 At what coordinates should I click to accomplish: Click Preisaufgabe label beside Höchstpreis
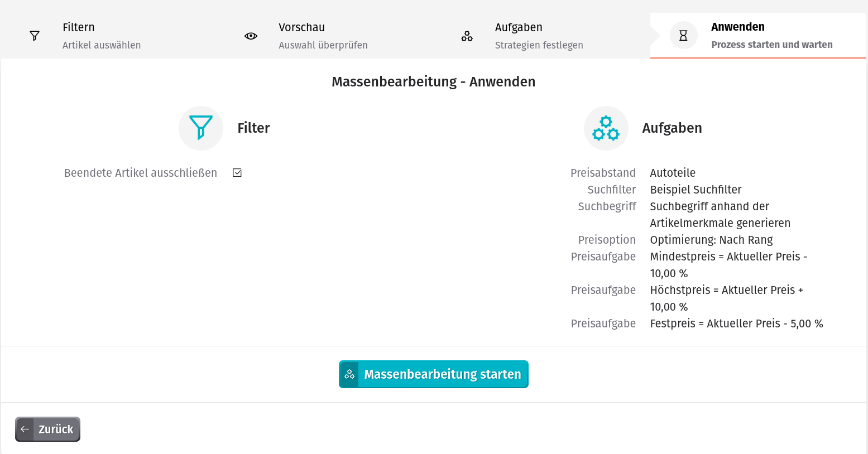point(603,290)
